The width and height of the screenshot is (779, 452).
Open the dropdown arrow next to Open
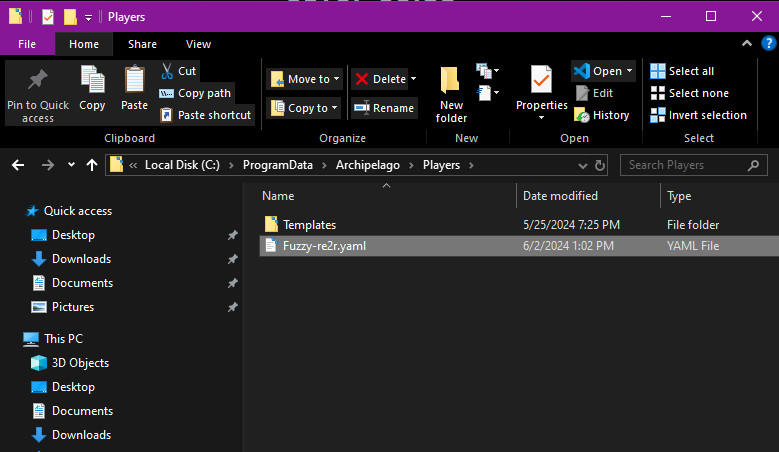pos(629,71)
